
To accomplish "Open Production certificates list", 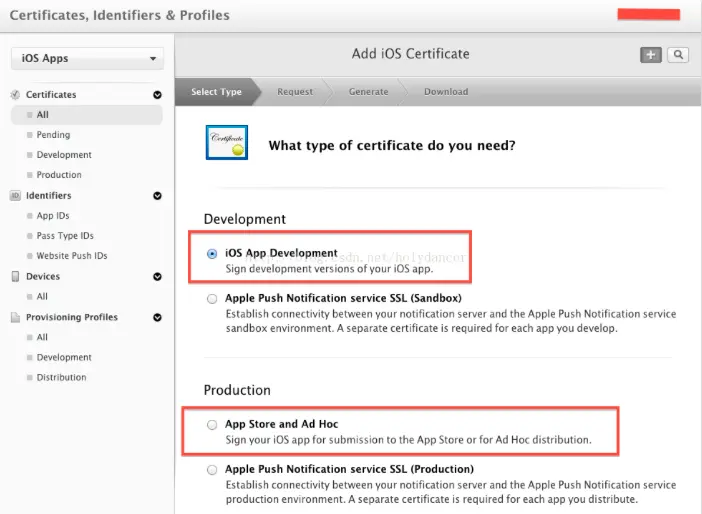I will 59,175.
